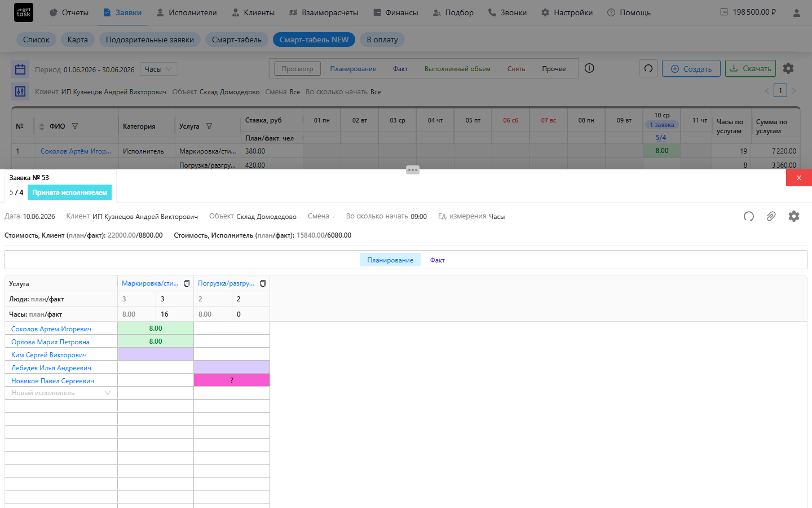Click the pink question mark cell
Image resolution: width=812 pixels, height=508 pixels.
(x=232, y=380)
